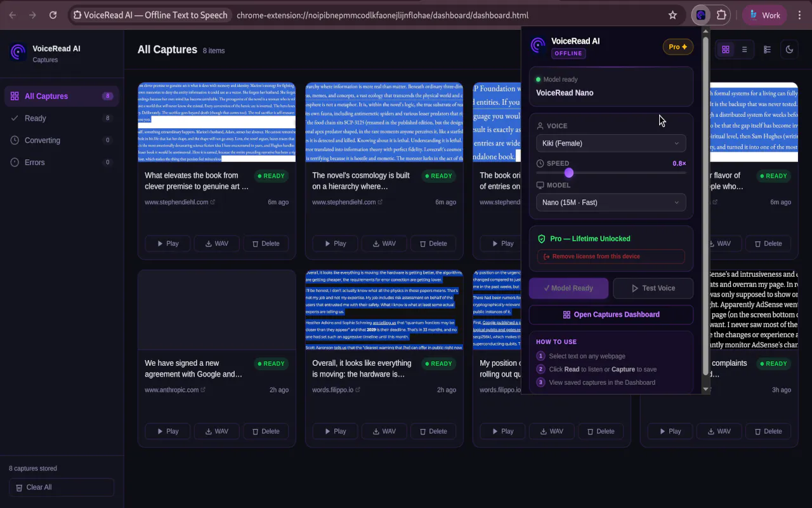This screenshot has width=812, height=508.
Task: Click the '8 captures stored' text
Action: (x=33, y=469)
